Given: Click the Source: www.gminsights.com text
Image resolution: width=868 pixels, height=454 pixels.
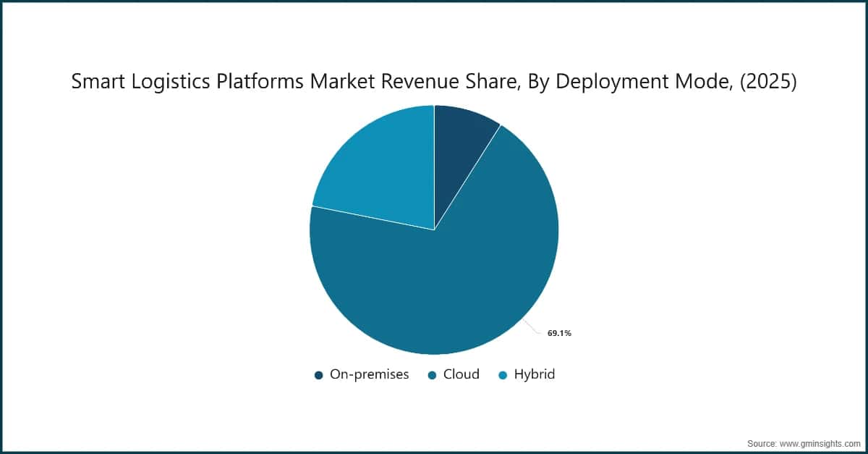Looking at the screenshot, I should coord(804,442).
